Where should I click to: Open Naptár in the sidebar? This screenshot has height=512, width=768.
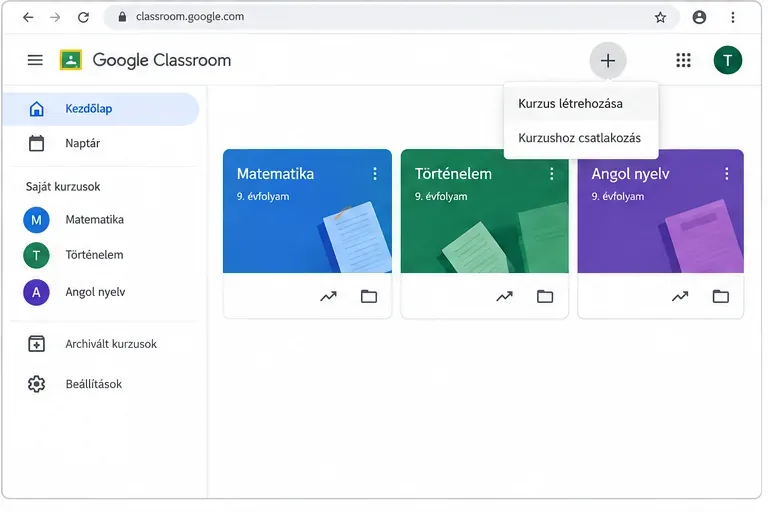point(100,144)
